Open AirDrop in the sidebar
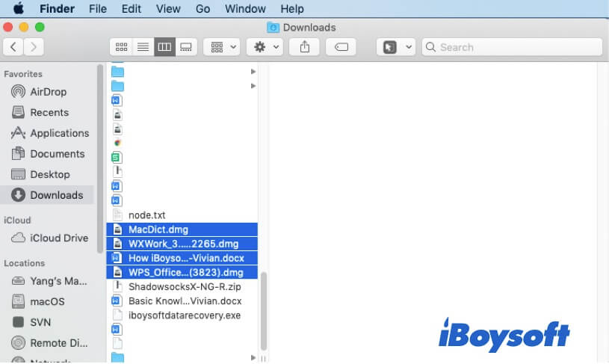The width and height of the screenshot is (609, 364). [x=48, y=92]
